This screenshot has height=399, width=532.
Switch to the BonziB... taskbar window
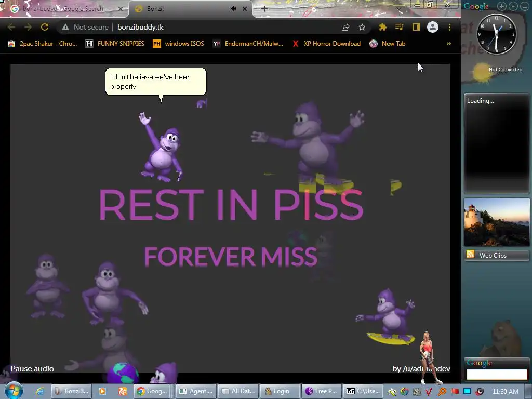click(72, 391)
